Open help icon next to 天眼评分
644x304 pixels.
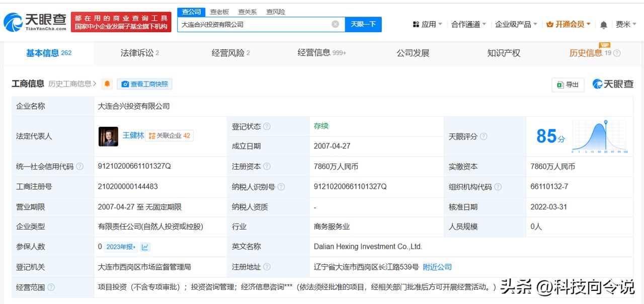(x=484, y=136)
